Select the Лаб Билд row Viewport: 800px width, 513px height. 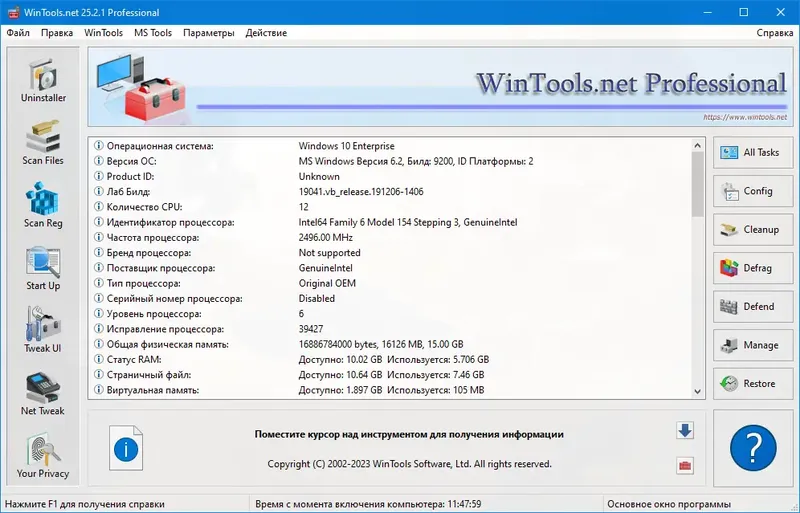click(391, 191)
